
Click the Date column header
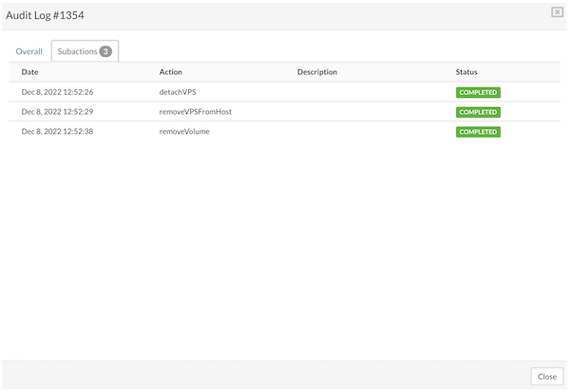(30, 72)
